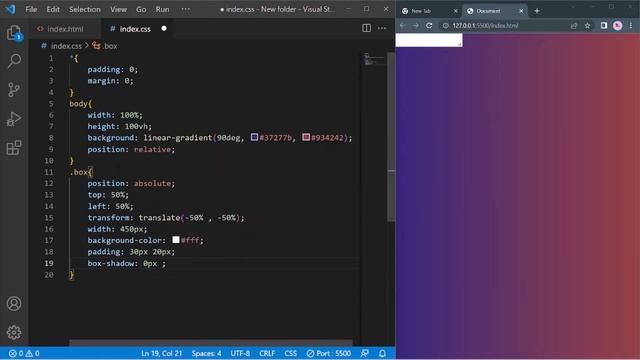View site information icon in address bar
Screen dimensions: 640x360
tap(446, 25)
